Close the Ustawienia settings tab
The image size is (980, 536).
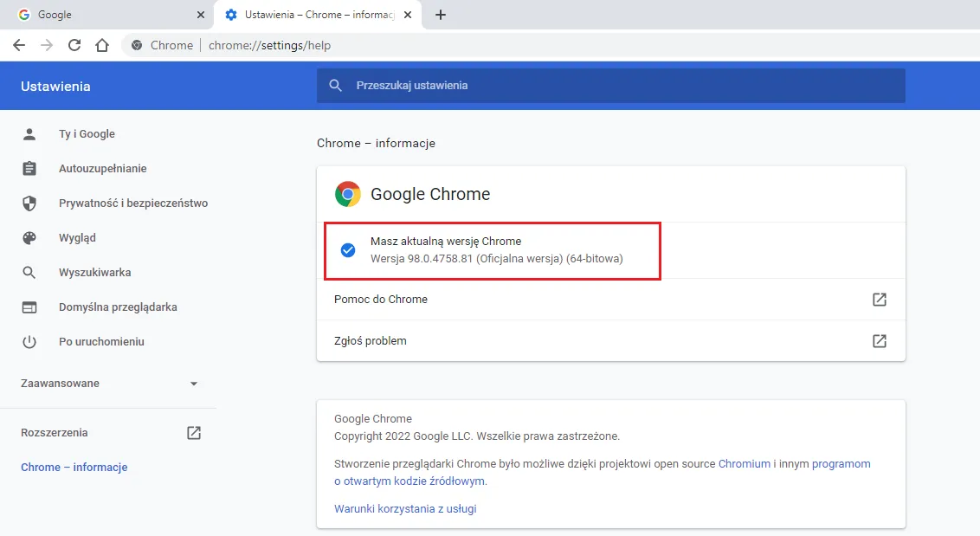point(408,15)
